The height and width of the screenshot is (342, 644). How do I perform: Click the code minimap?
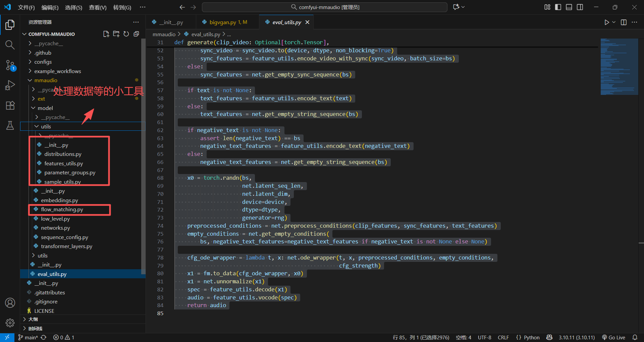point(619,67)
